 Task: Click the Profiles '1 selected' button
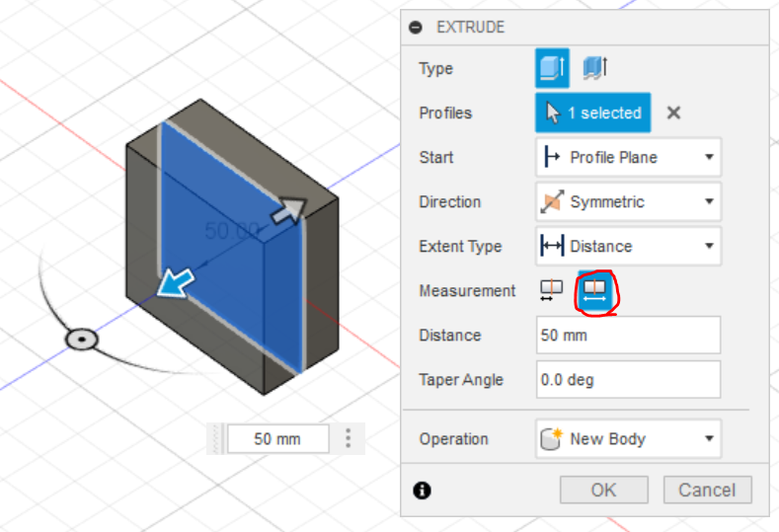tap(592, 113)
